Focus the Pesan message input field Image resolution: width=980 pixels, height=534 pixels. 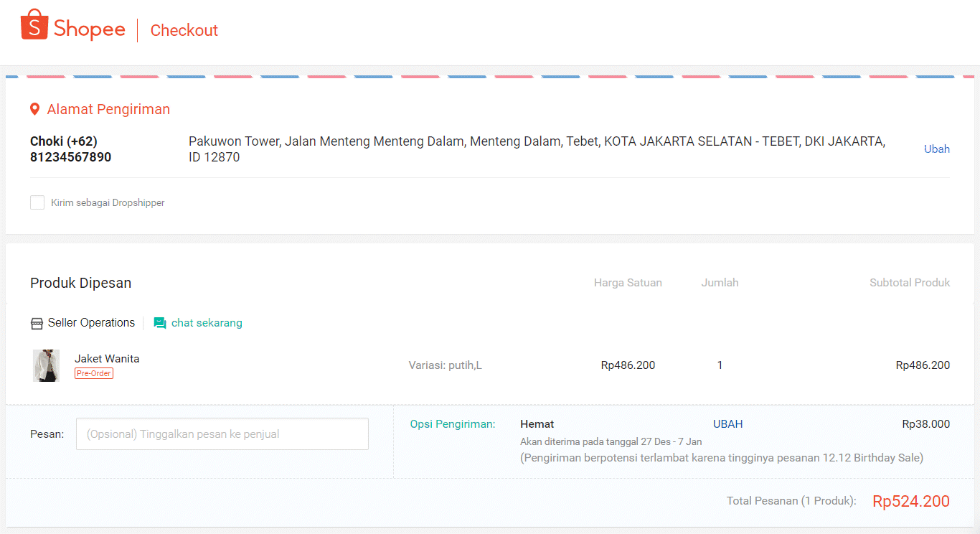point(222,434)
